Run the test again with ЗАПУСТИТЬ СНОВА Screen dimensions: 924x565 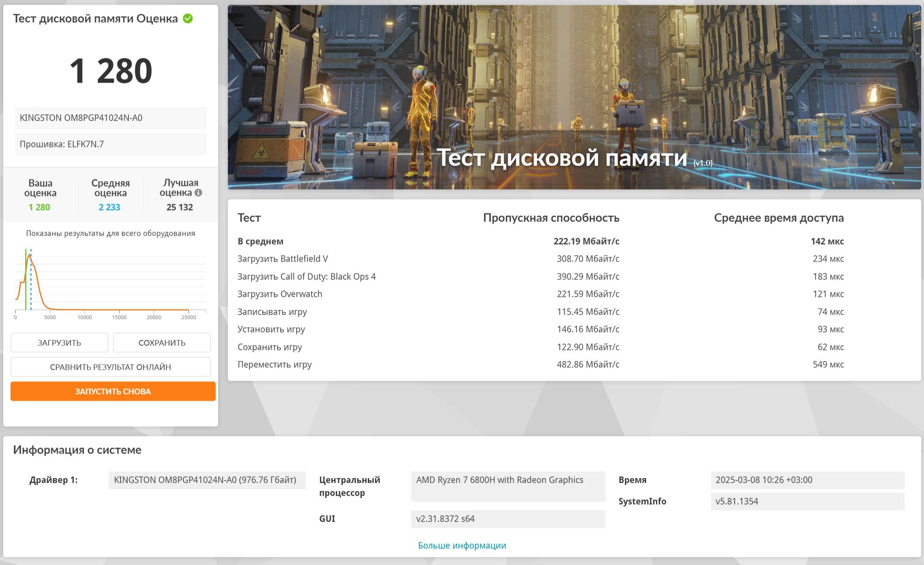tap(113, 391)
